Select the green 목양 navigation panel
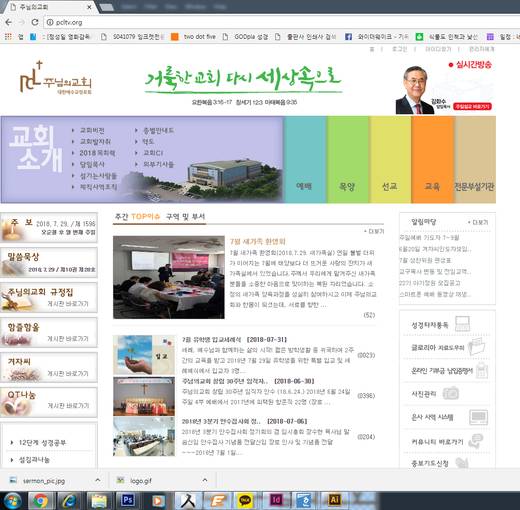 pos(347,159)
